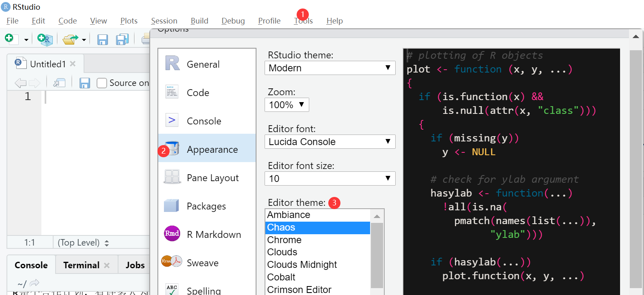
Task: Select the Untitled1 document tab
Action: [x=45, y=64]
